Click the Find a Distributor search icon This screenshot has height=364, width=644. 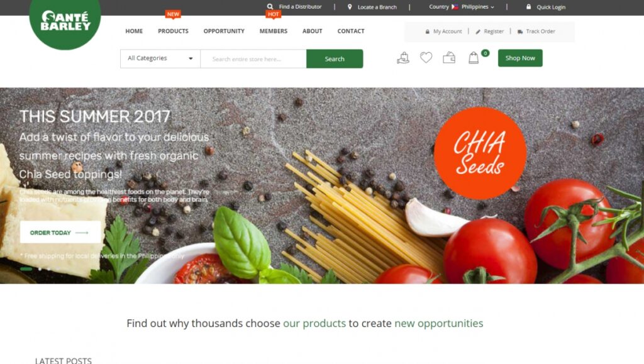[x=270, y=6]
